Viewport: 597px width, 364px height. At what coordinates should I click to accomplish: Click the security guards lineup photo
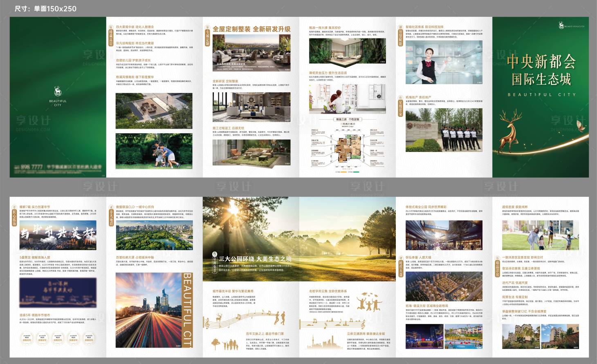click(x=444, y=129)
